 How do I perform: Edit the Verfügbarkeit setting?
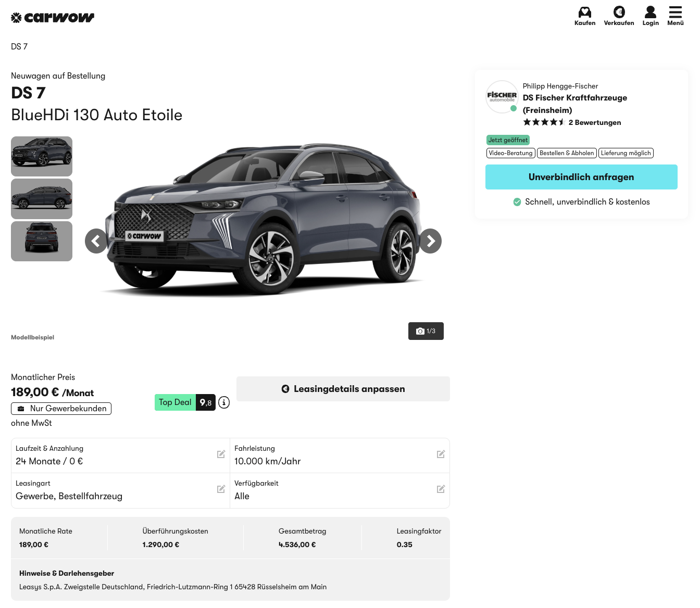[x=441, y=489]
